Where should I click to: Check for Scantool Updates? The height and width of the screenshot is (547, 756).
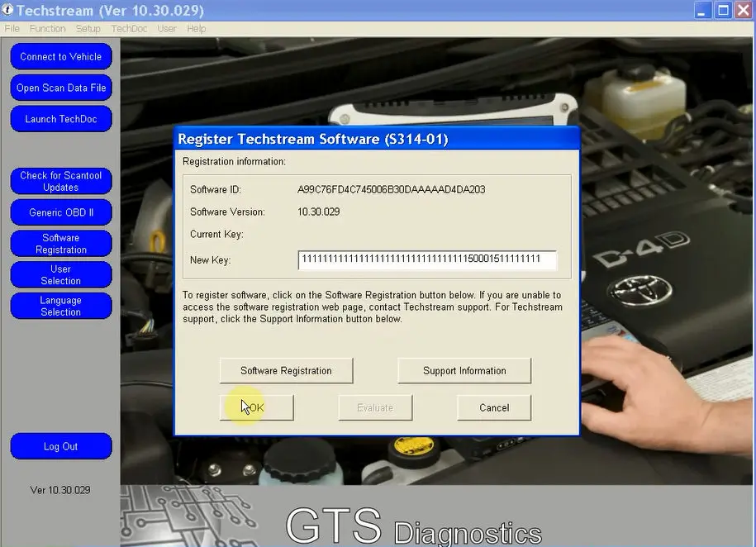[61, 181]
